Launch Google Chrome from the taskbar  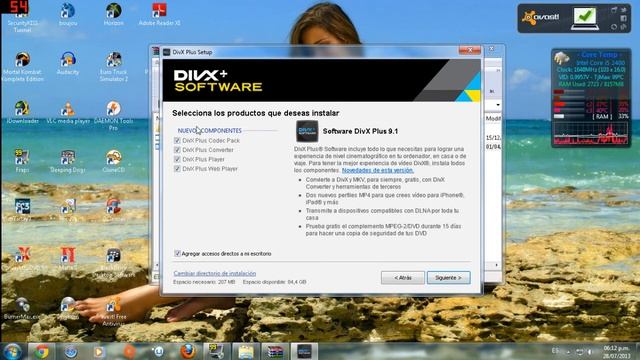41,351
